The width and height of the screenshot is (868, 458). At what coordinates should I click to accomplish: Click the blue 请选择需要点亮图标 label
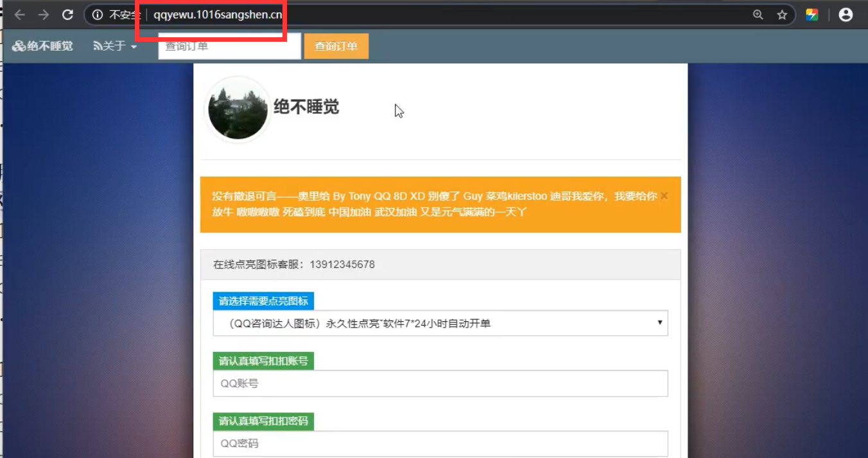coord(263,301)
